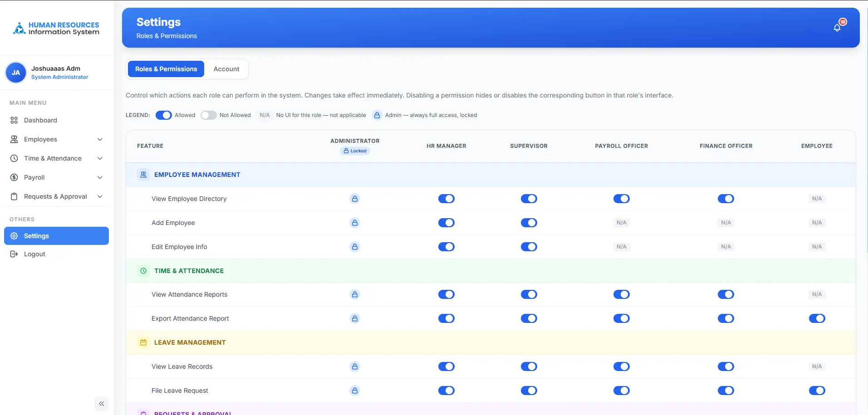
Task: Toggle Supervisor's Edit Employee Info permission
Action: coord(529,247)
